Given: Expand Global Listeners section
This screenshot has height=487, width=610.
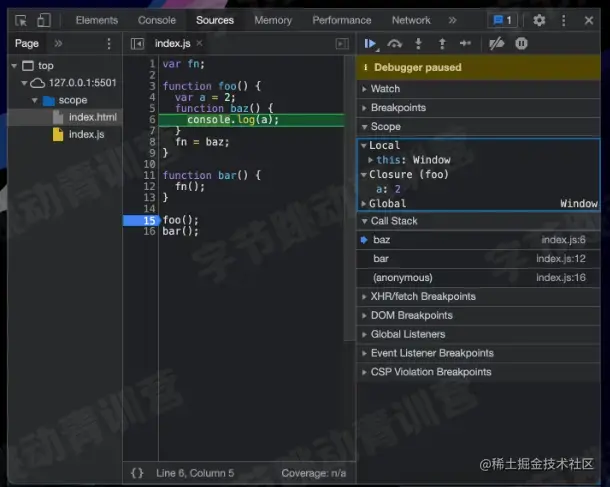Looking at the screenshot, I should click(x=478, y=334).
